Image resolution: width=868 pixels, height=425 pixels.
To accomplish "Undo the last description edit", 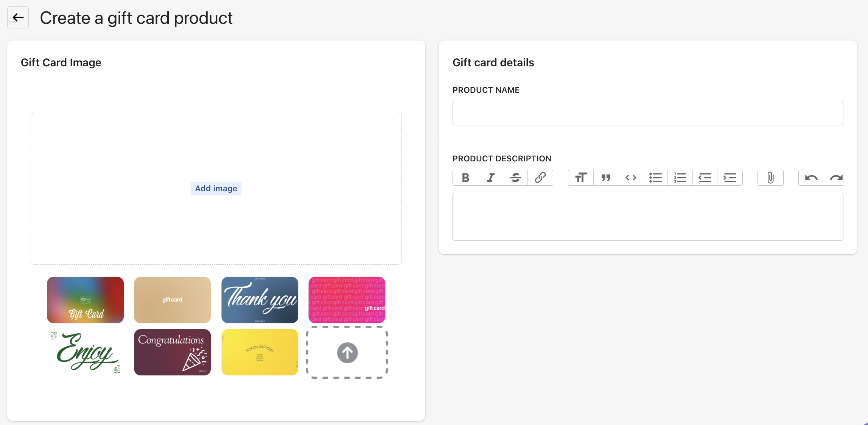I will tap(811, 178).
